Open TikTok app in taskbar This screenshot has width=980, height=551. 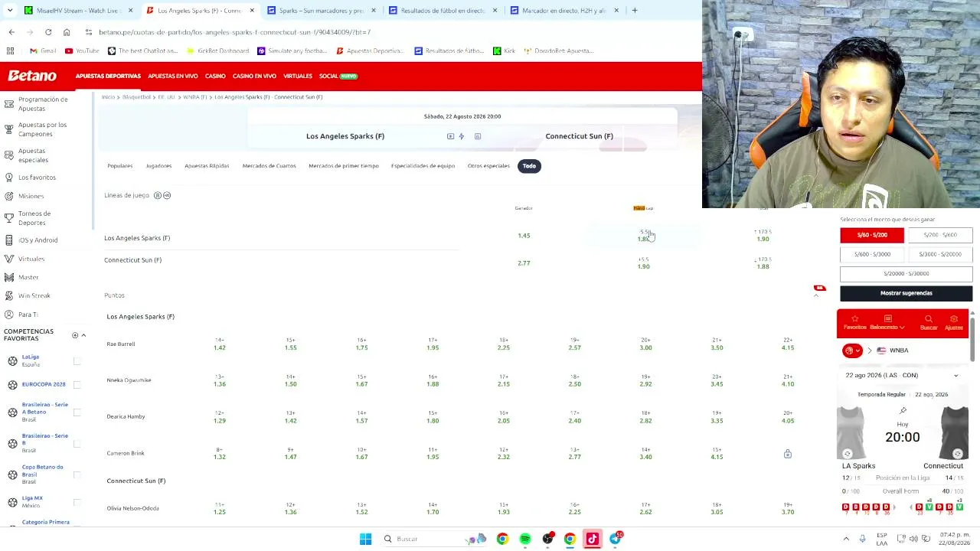point(592,539)
